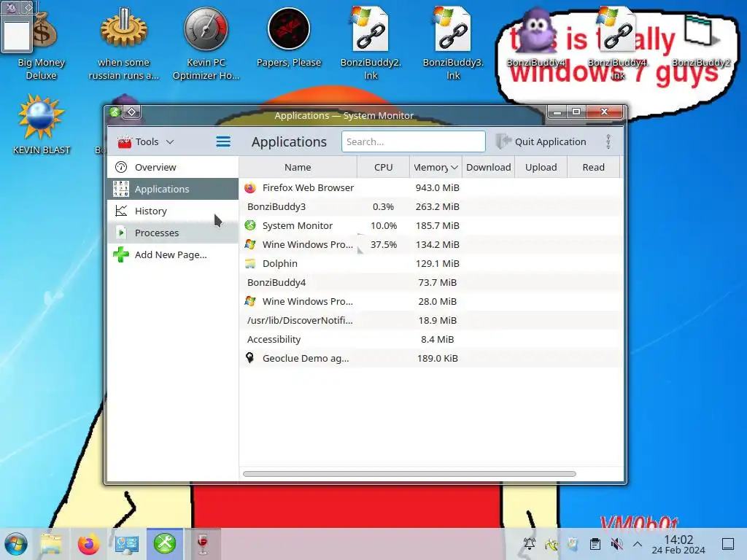Click the History chart icon
This screenshot has height=560, width=747.
tap(121, 211)
